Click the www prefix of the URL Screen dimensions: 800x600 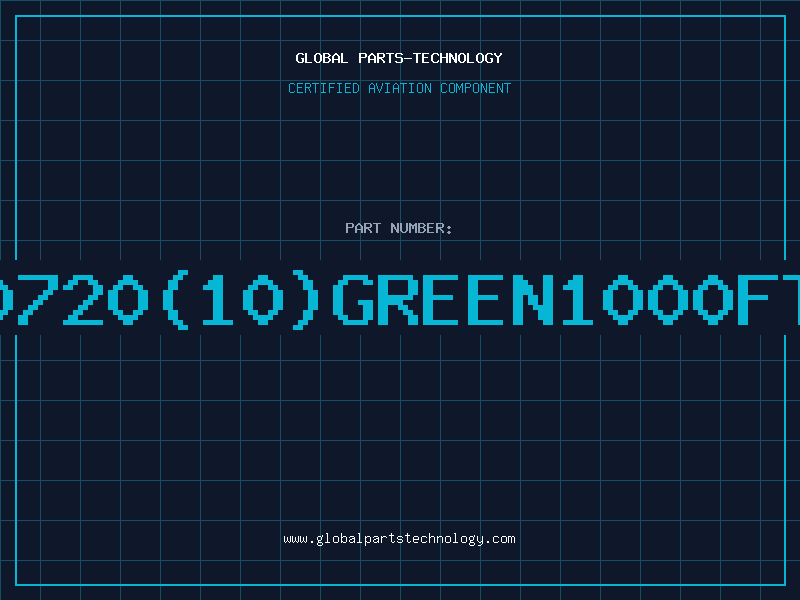pos(294,539)
